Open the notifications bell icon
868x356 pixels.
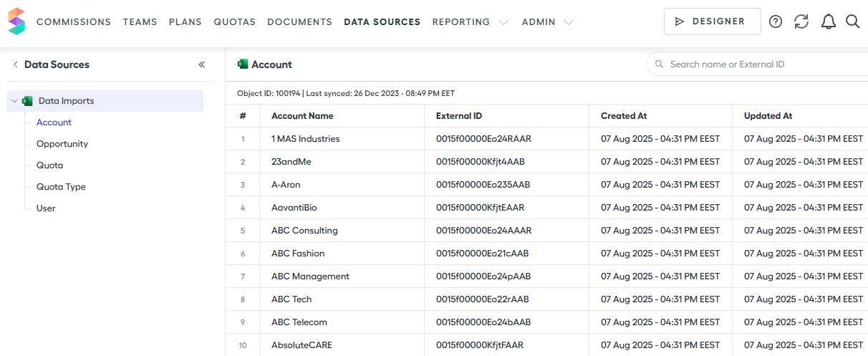829,21
